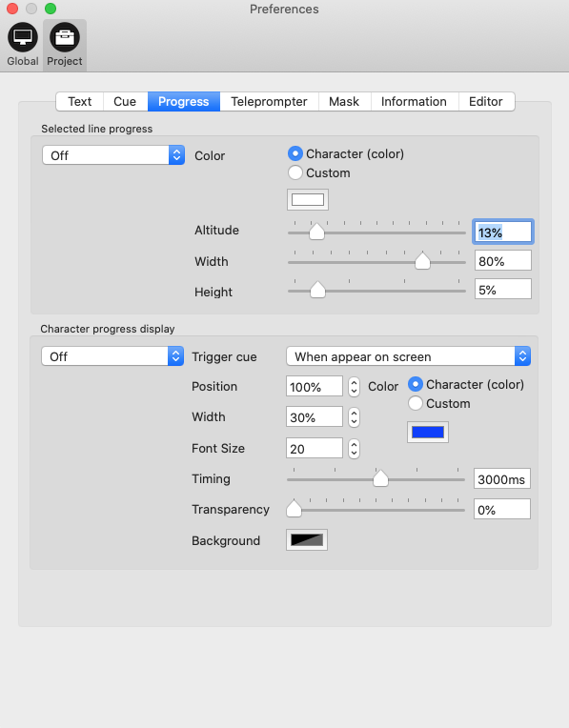
Task: Open the Background color swatch
Action: (307, 540)
